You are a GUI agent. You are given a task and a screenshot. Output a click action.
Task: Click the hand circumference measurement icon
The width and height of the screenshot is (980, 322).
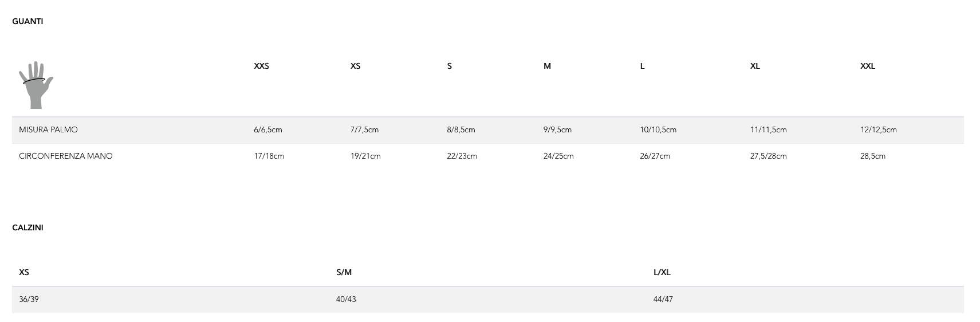(x=36, y=85)
